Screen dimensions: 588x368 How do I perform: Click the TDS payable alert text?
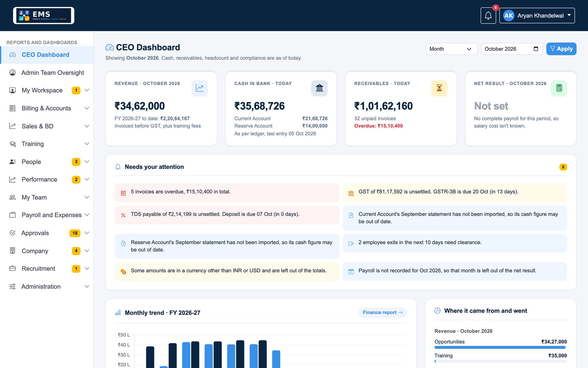coord(215,214)
